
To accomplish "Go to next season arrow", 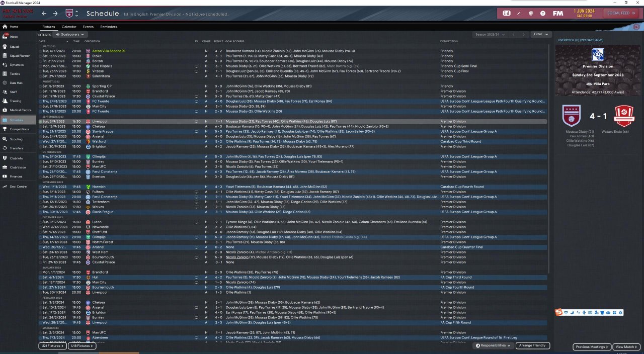I will [x=524, y=34].
